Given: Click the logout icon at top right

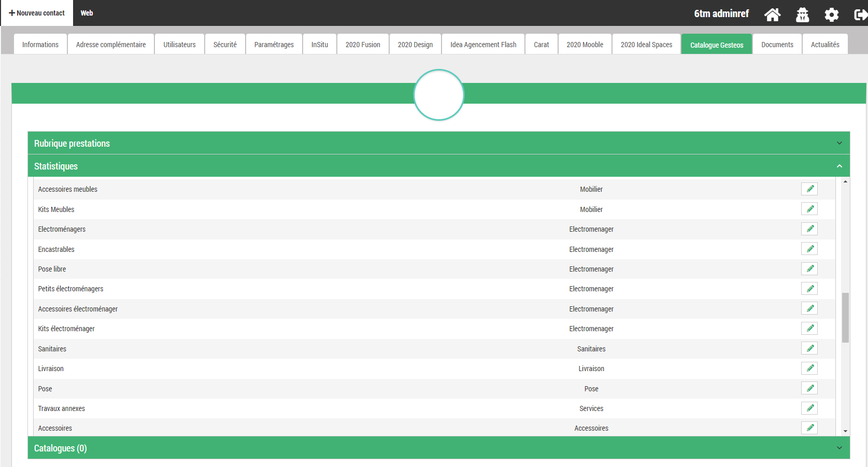Looking at the screenshot, I should pyautogui.click(x=860, y=15).
